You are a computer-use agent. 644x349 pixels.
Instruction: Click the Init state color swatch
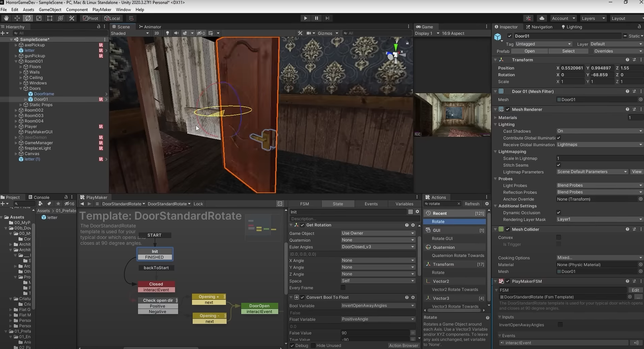point(410,212)
